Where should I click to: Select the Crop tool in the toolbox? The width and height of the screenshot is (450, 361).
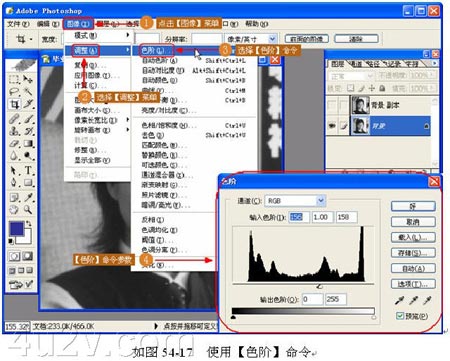point(14,104)
